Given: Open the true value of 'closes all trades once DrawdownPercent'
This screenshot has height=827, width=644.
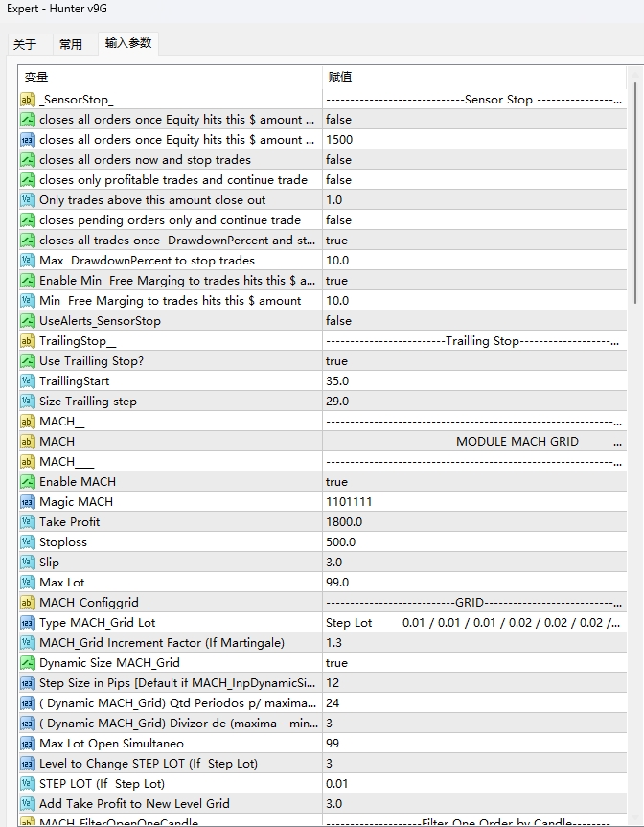Looking at the screenshot, I should (x=474, y=241).
